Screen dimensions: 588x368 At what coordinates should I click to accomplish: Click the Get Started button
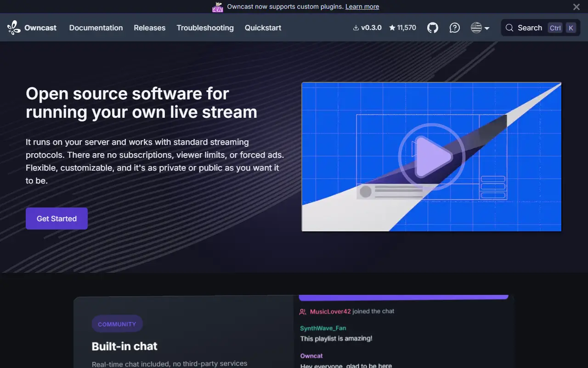click(x=57, y=218)
